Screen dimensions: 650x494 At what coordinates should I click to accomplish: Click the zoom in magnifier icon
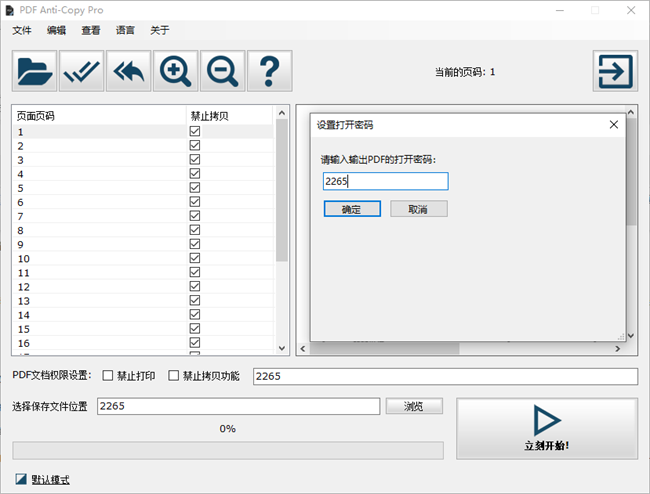coord(176,71)
